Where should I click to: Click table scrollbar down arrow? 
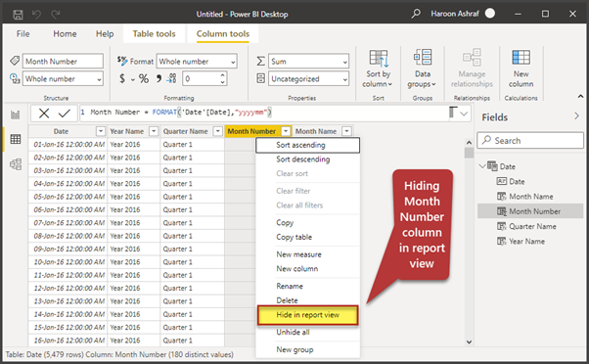pyautogui.click(x=469, y=341)
